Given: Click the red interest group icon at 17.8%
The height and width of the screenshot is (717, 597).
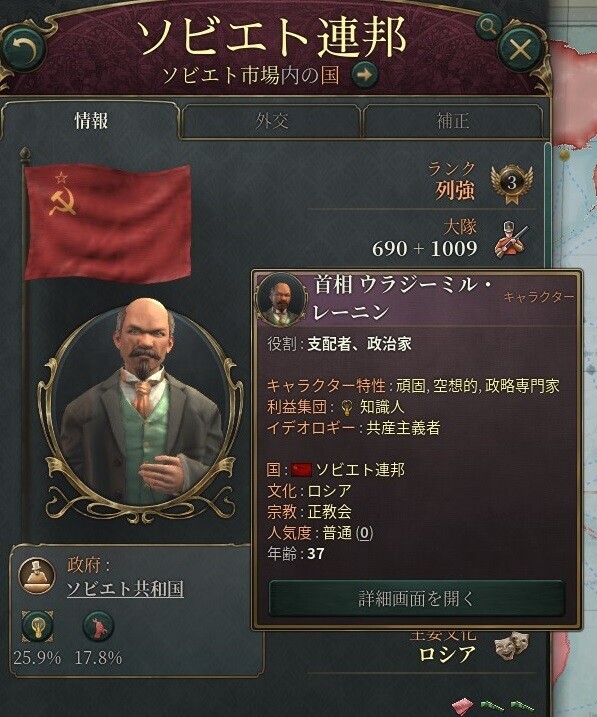Looking at the screenshot, I should point(98,626).
